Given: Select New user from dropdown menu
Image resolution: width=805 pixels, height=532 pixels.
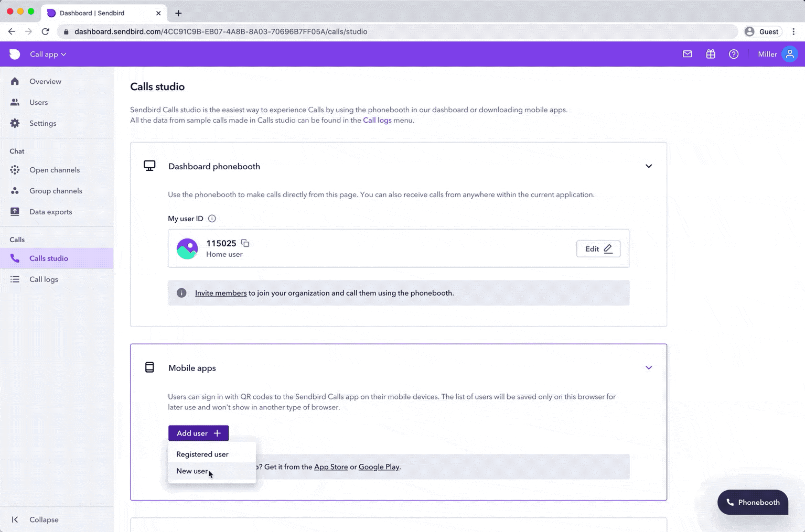Looking at the screenshot, I should click(192, 471).
